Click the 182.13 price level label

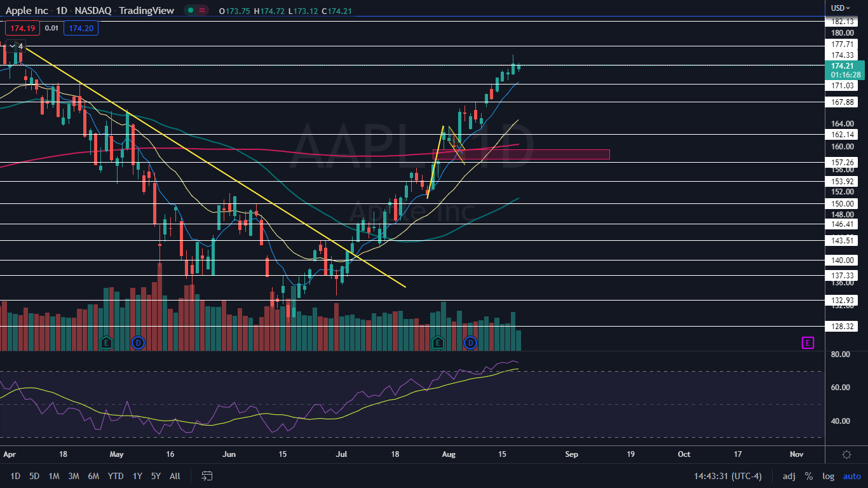(842, 22)
